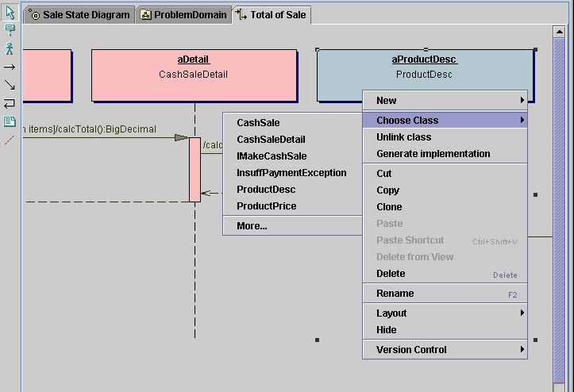Click More... in the class submenu
This screenshot has height=392, width=574.
pyautogui.click(x=252, y=226)
